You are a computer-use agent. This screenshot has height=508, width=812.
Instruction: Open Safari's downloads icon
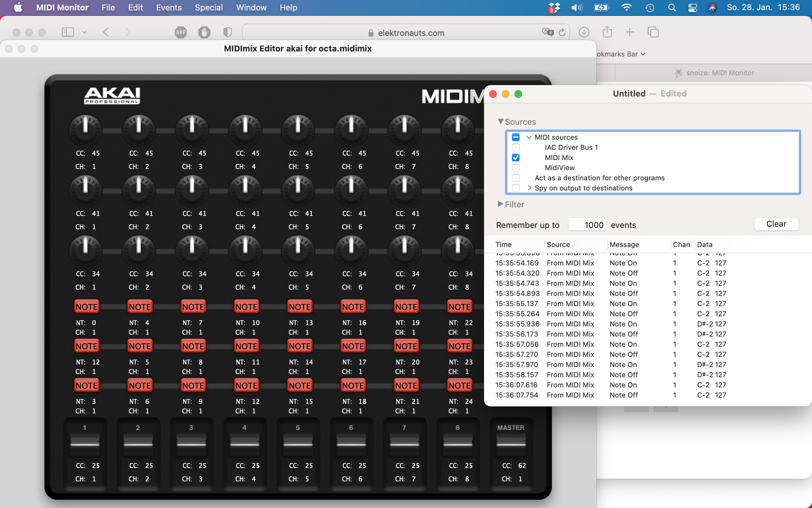(584, 32)
